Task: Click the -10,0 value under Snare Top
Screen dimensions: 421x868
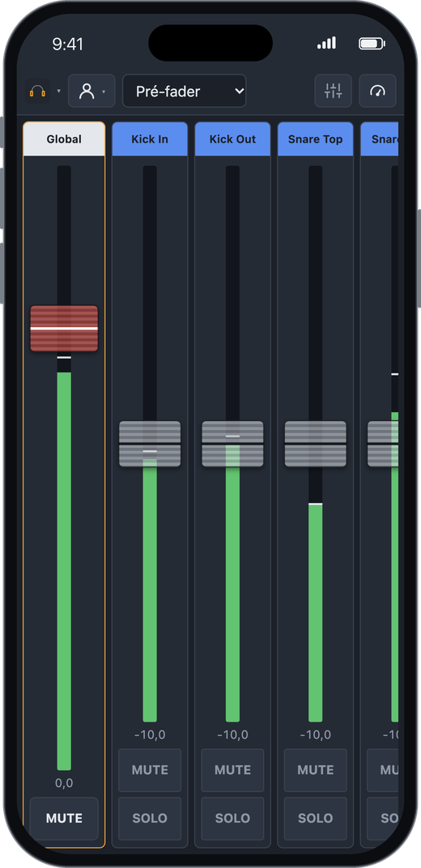Action: click(315, 734)
